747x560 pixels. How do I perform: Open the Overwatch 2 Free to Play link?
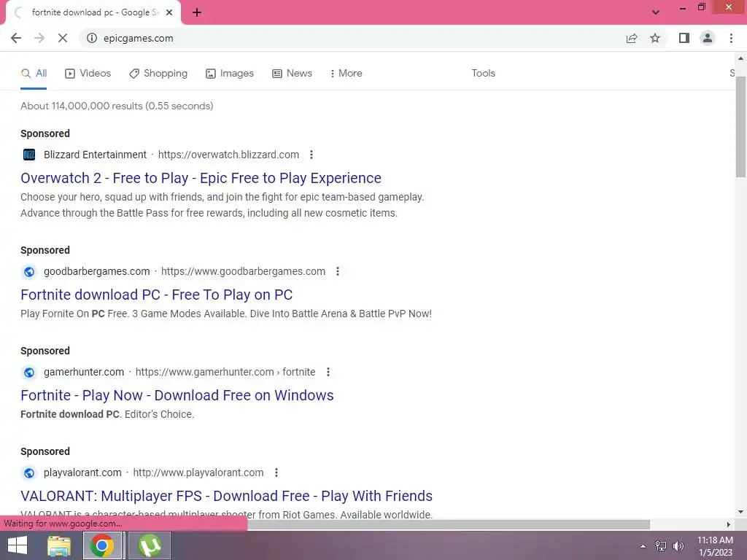click(201, 178)
